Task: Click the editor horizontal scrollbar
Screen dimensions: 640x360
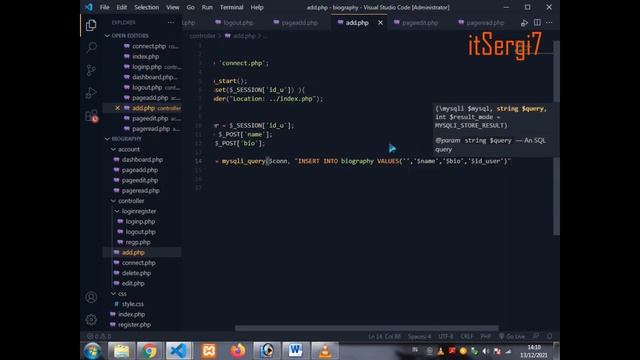Action: point(366,328)
